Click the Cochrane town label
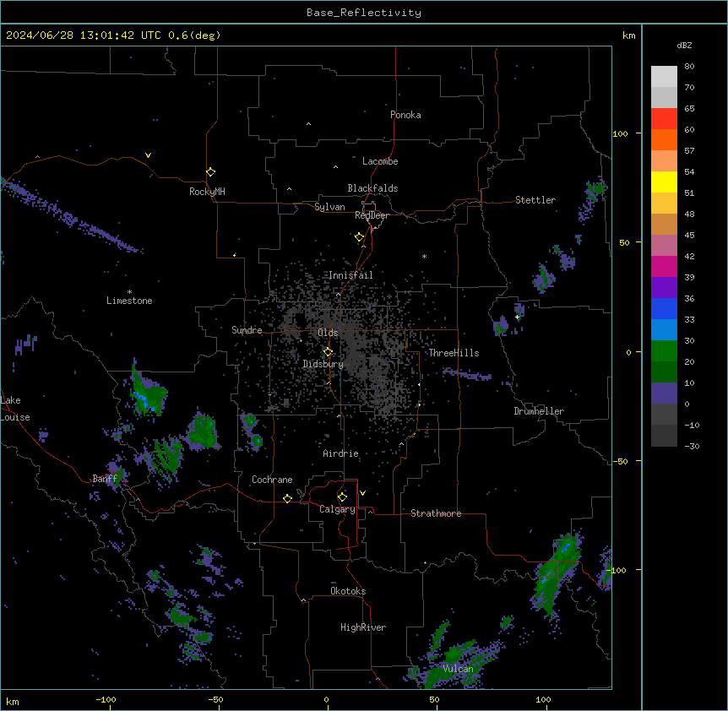 (272, 480)
